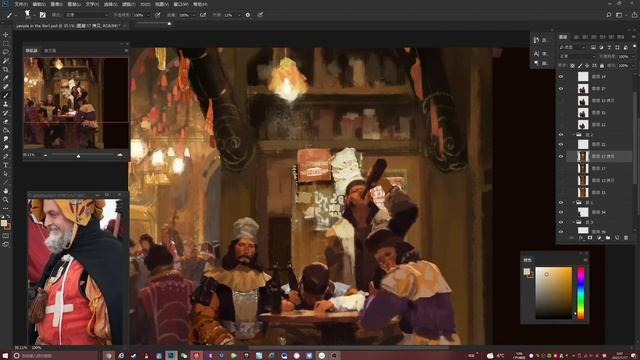Click Create new layer button
This screenshot has height=360, width=640.
[617, 238]
